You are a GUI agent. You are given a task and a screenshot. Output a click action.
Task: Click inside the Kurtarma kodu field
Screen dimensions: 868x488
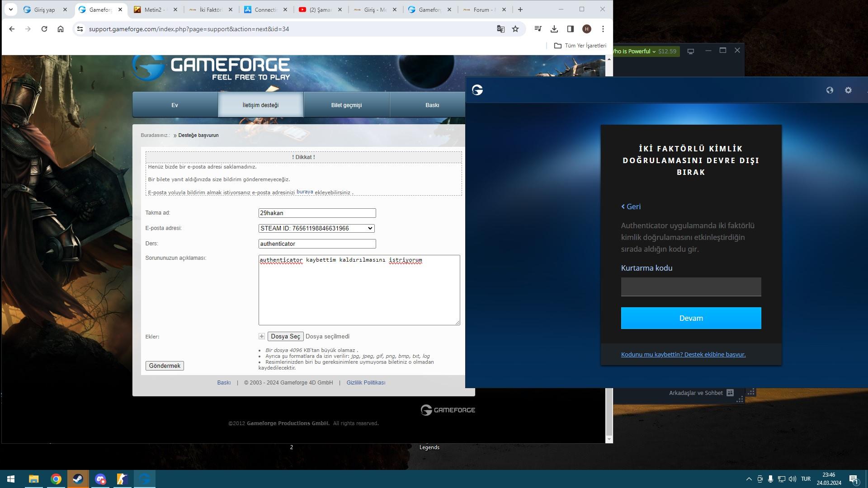(x=690, y=286)
